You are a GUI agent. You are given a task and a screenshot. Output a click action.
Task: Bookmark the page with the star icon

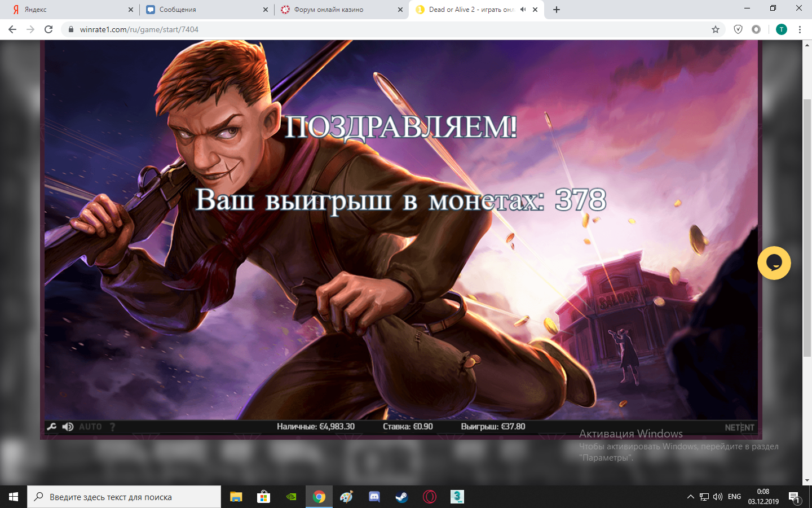pyautogui.click(x=714, y=29)
